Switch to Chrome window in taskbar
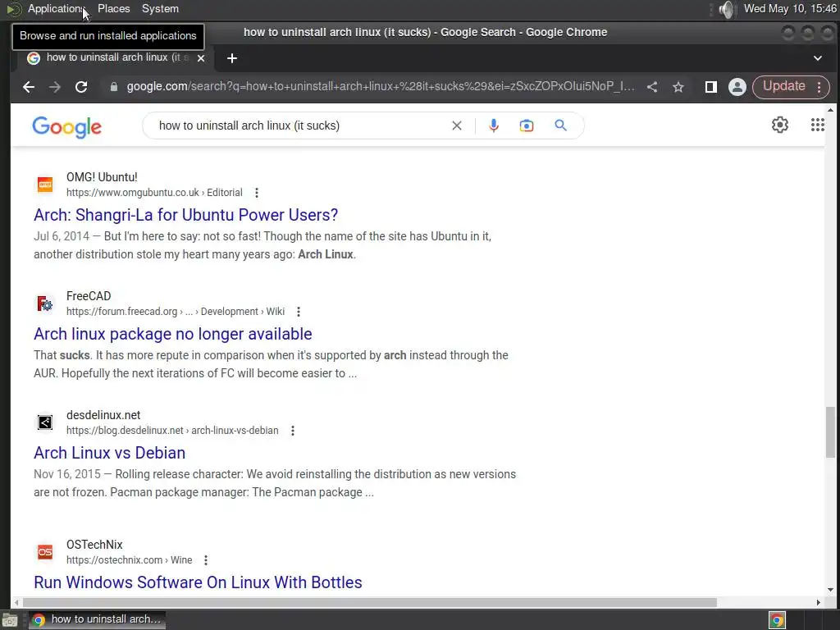This screenshot has width=840, height=630. (x=98, y=620)
